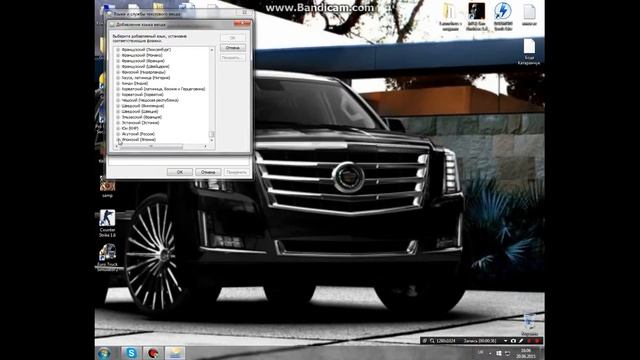The width and height of the screenshot is (640, 360).
Task: Click Отмена in the text services window
Action: coord(208,172)
